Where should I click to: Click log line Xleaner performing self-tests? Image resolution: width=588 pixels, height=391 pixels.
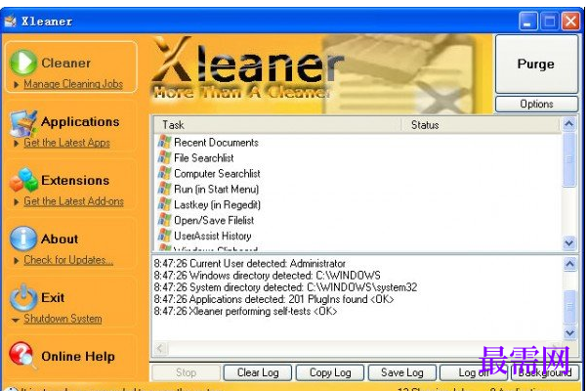coord(245,312)
